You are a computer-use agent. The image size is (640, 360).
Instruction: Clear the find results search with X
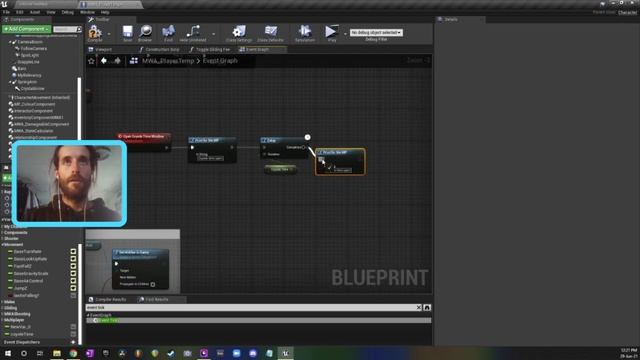(418, 307)
